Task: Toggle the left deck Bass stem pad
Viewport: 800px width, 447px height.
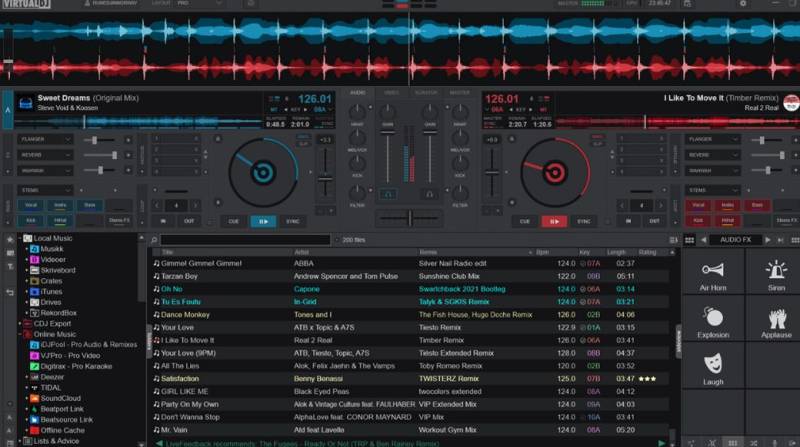Action: tap(90, 205)
